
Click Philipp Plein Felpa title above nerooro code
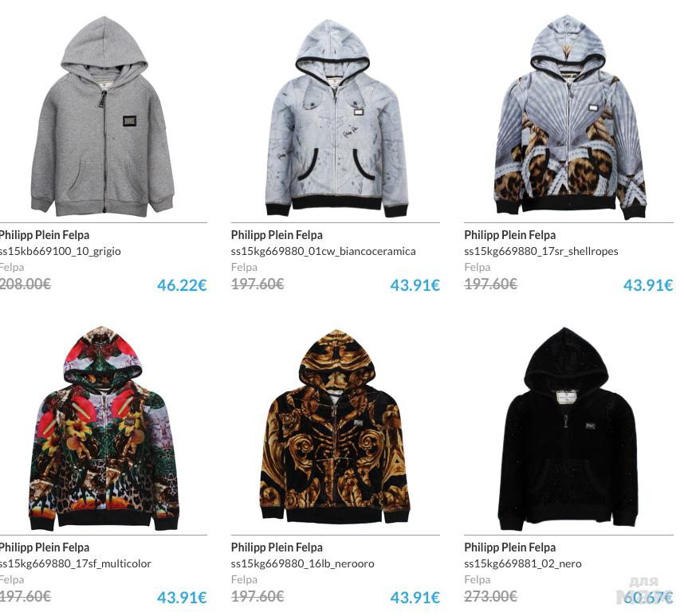(x=277, y=547)
